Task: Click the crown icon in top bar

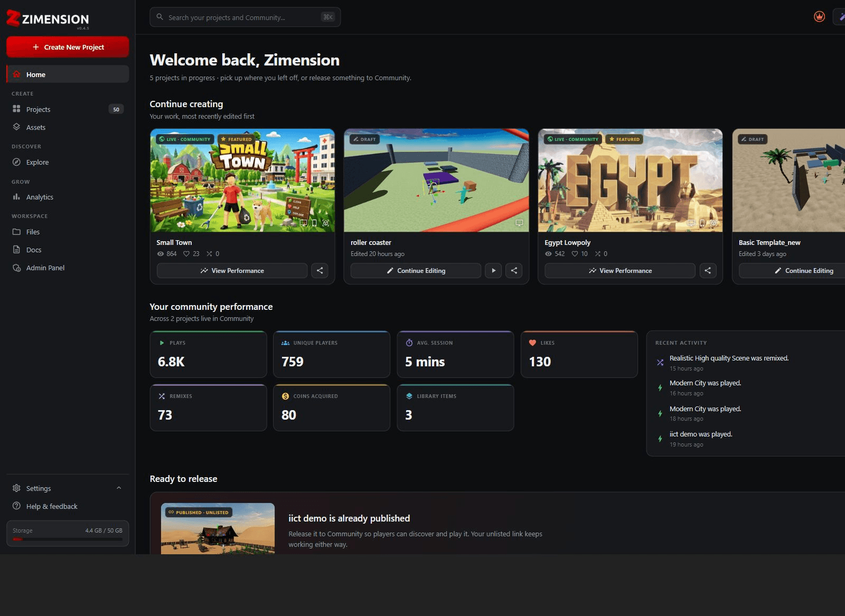Action: tap(819, 17)
